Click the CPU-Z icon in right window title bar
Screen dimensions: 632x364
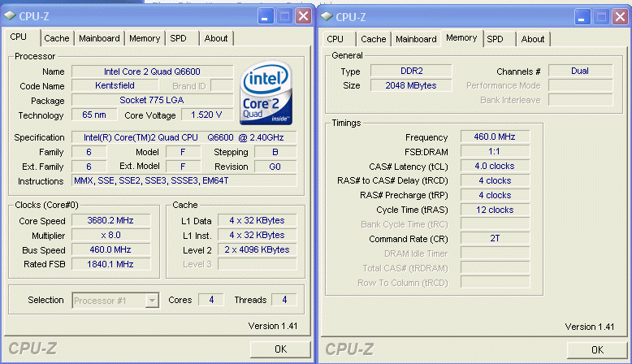327,17
